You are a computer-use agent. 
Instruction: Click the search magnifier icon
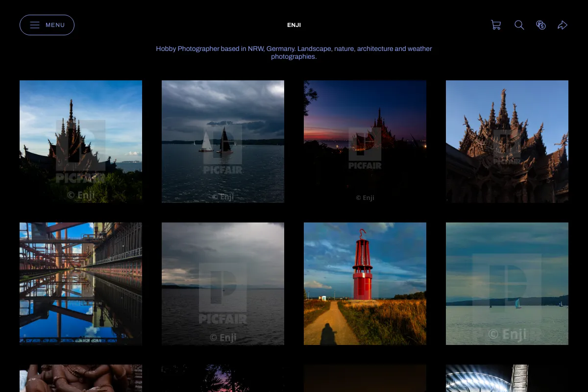(x=519, y=25)
